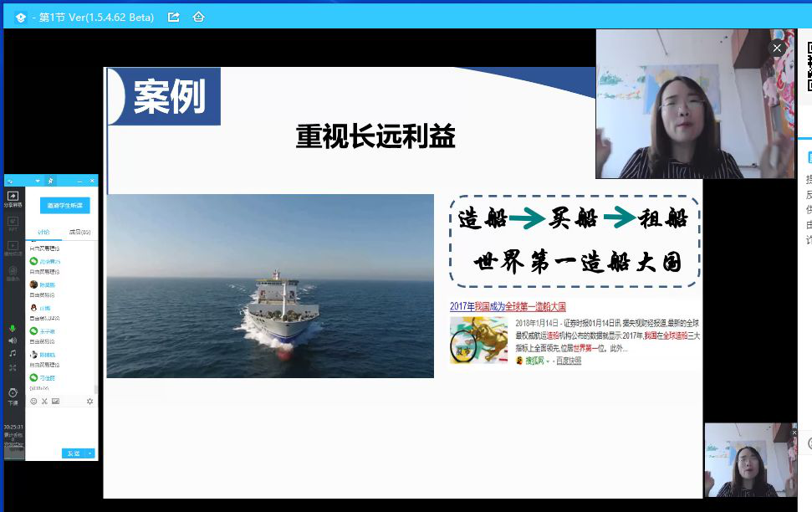Open the emoji picker in chat

click(x=33, y=402)
